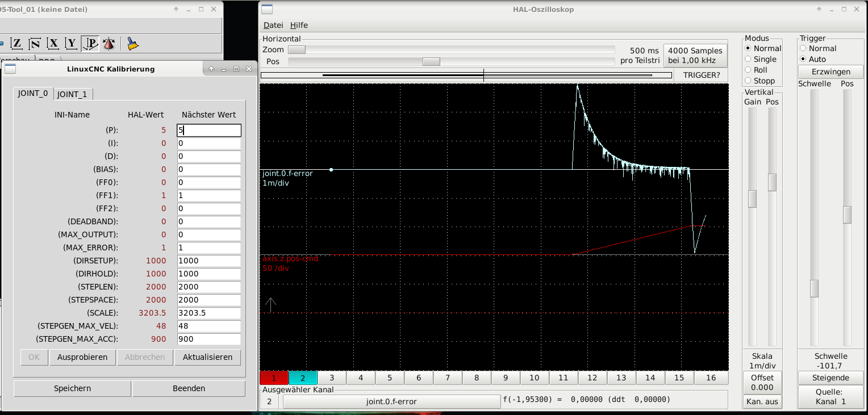Image resolution: width=868 pixels, height=415 pixels.
Task: Click the Offset 0.000 button
Action: (762, 382)
